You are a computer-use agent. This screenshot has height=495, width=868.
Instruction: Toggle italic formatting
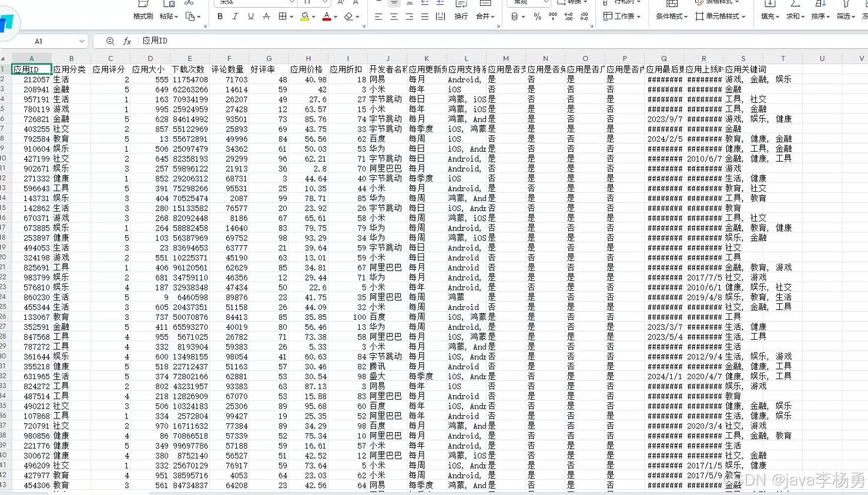[235, 16]
